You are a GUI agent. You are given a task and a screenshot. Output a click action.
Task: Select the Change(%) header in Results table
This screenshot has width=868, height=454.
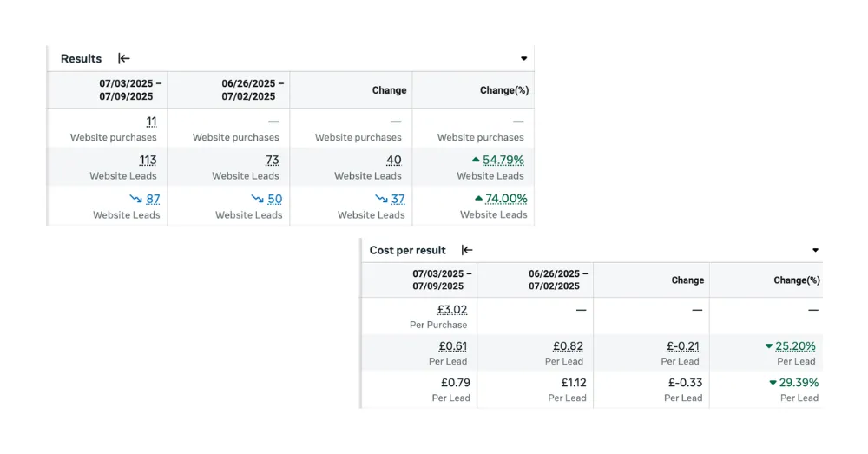pyautogui.click(x=503, y=90)
